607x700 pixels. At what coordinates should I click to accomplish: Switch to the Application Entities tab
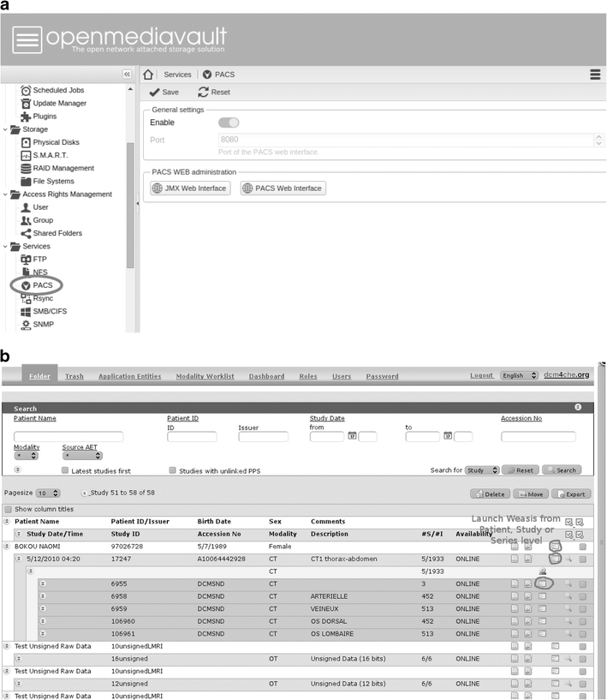coord(130,376)
